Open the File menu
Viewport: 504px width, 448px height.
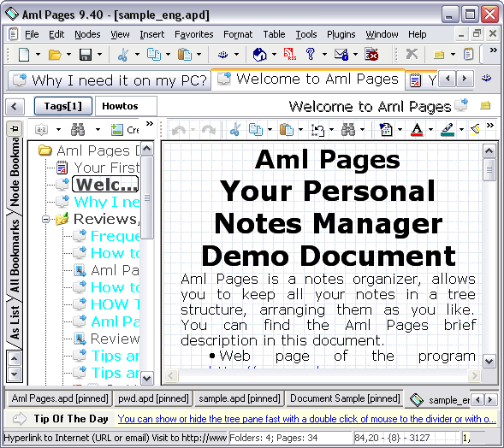pos(32,34)
